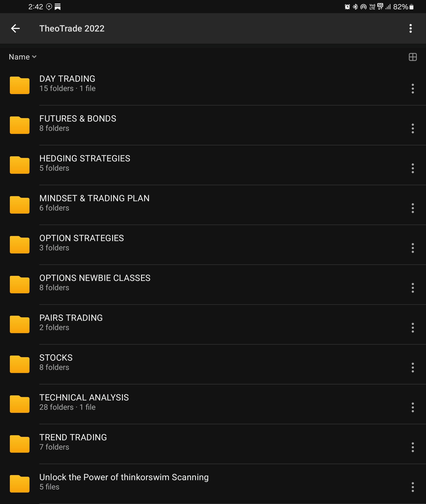The width and height of the screenshot is (426, 504).
Task: Open more options for HEDGING STRATEGIES
Action: (412, 168)
